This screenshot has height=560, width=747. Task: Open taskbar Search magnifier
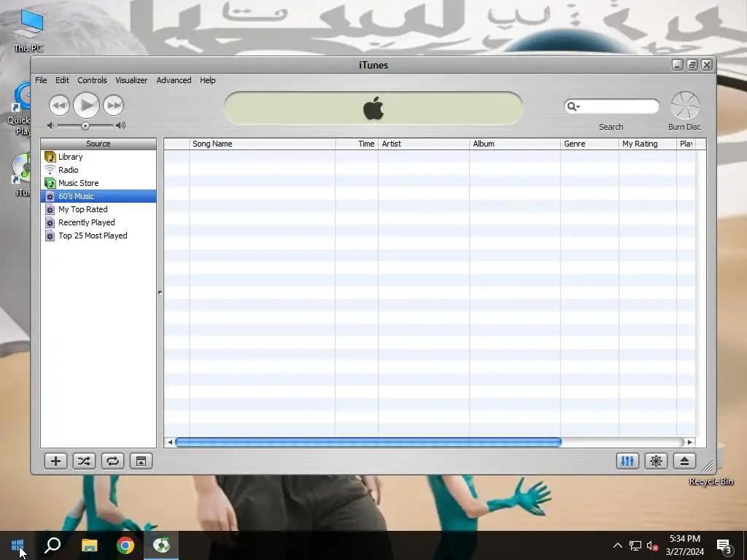(x=53, y=545)
